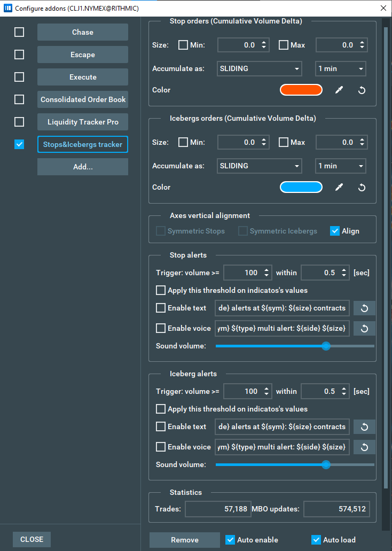Reset the Icebergs orders color with revert icon

pos(362,188)
